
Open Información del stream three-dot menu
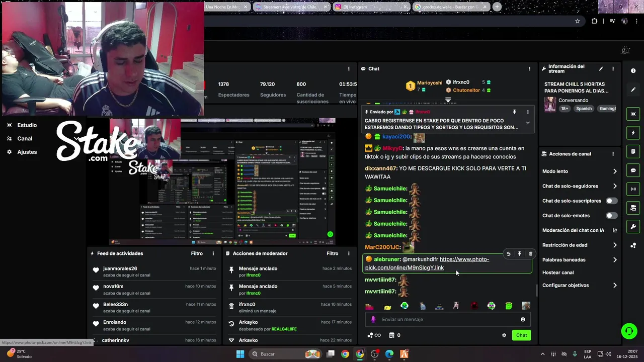(613, 69)
